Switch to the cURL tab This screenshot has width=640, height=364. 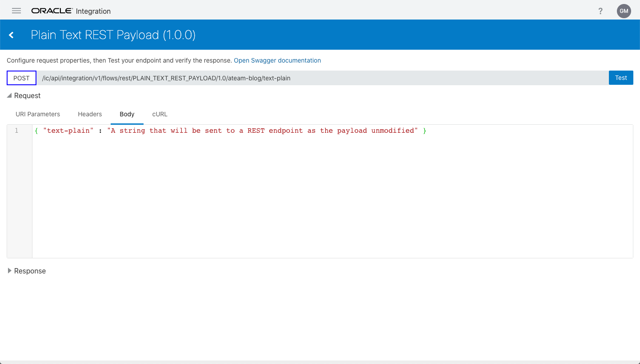(160, 114)
